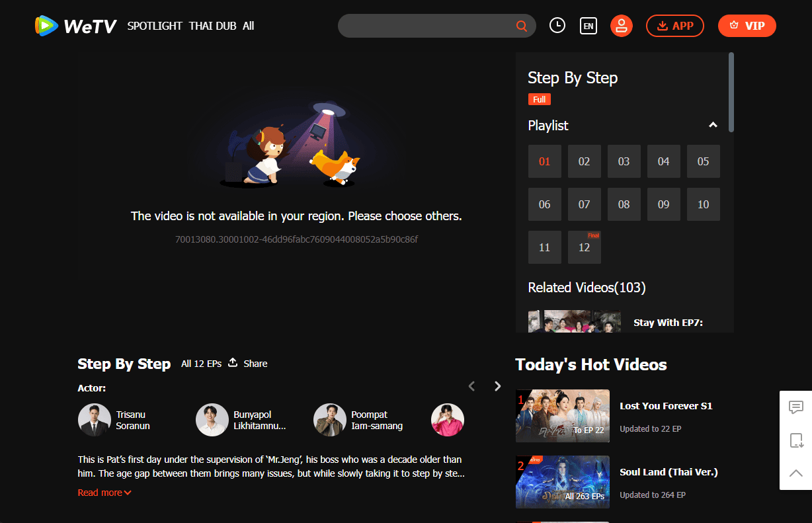Click All 12 EPs text

201,364
